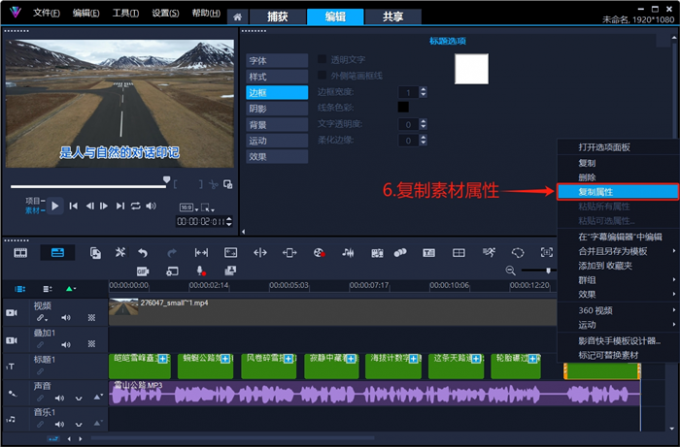This screenshot has width=680, height=447.
Task: Open the track manager list icon
Action: (47, 289)
